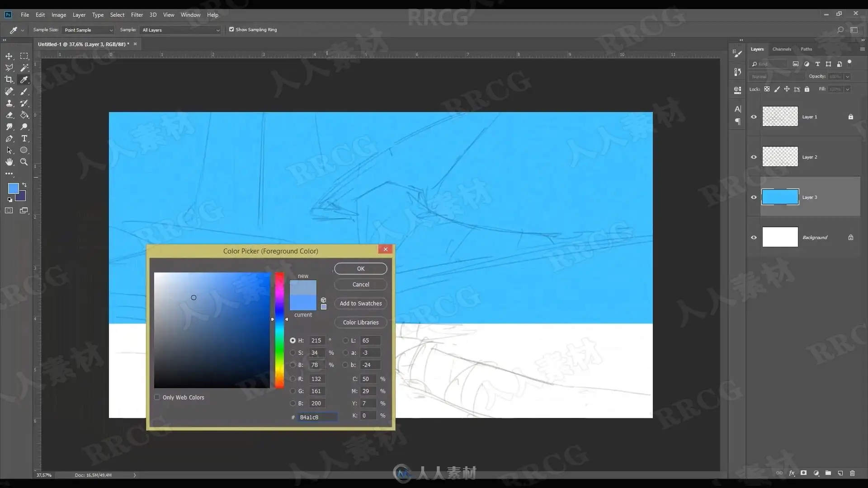Toggle Show Sampling Ring checkbox
Image resolution: width=868 pixels, height=488 pixels.
pyautogui.click(x=231, y=29)
